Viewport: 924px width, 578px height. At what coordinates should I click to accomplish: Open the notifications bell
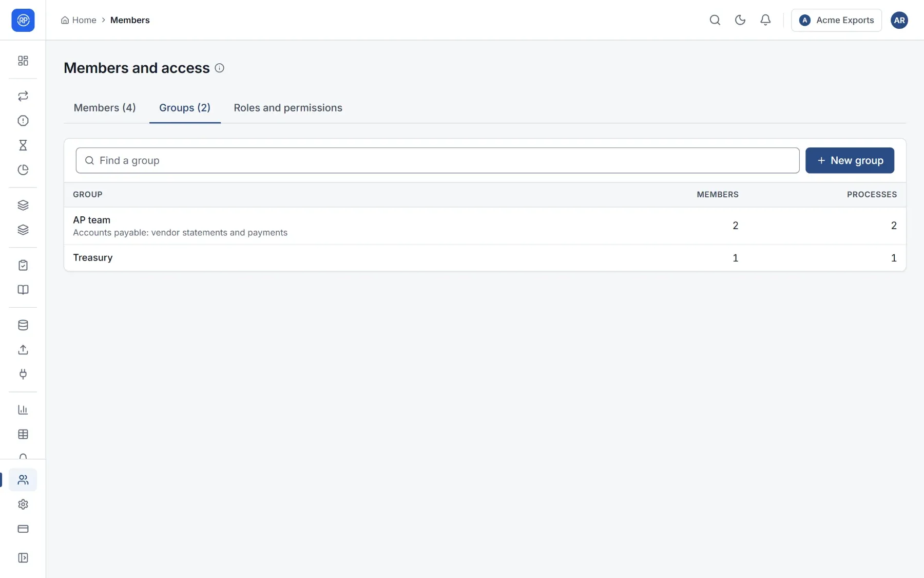click(x=765, y=20)
